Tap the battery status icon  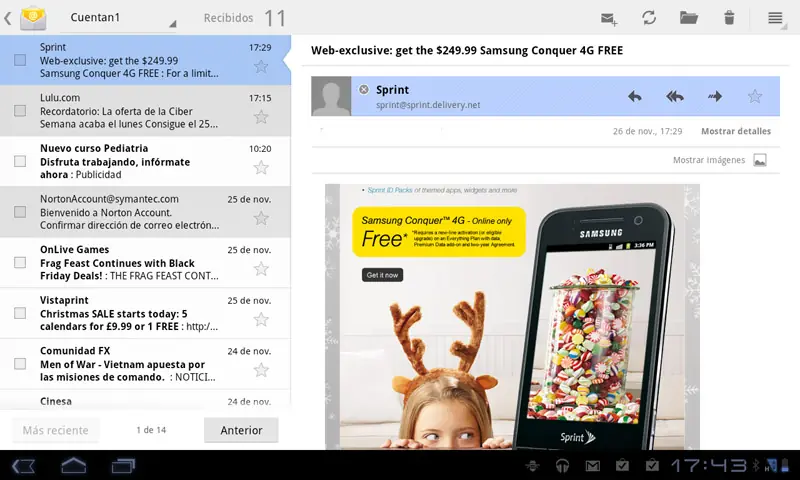click(785, 465)
